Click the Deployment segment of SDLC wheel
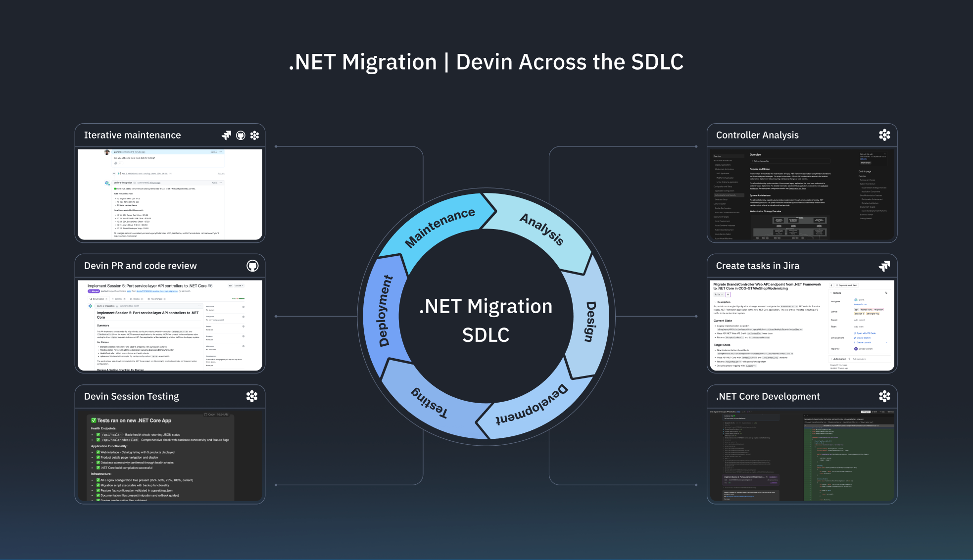 click(385, 311)
